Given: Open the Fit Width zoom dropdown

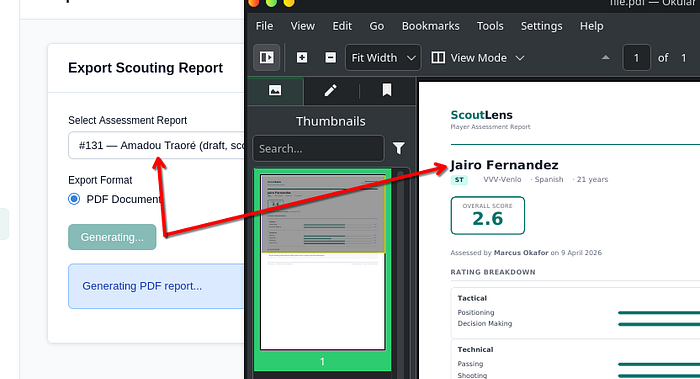Looking at the screenshot, I should pyautogui.click(x=383, y=58).
